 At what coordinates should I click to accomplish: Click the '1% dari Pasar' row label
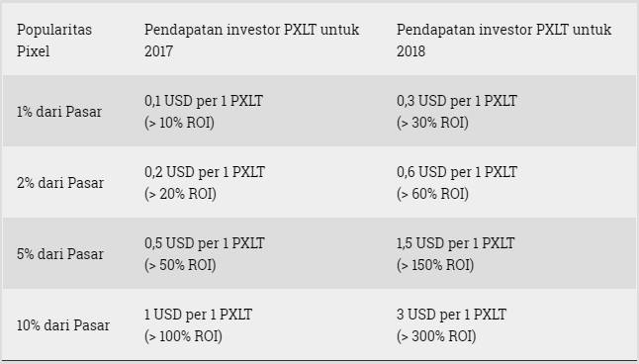coord(59,112)
